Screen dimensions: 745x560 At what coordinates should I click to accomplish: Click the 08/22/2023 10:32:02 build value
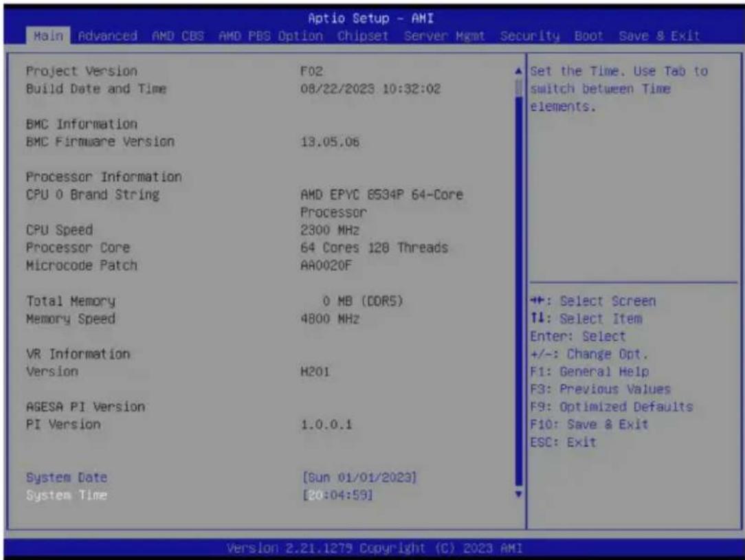370,89
